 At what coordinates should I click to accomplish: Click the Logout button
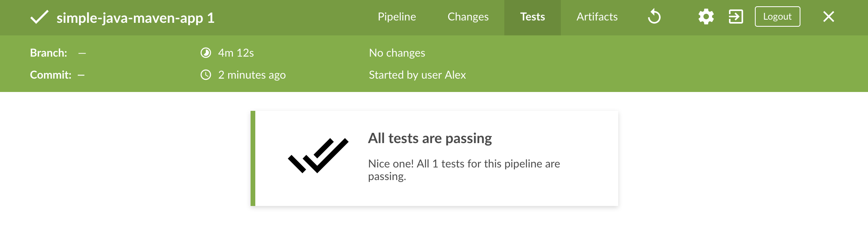click(x=777, y=17)
